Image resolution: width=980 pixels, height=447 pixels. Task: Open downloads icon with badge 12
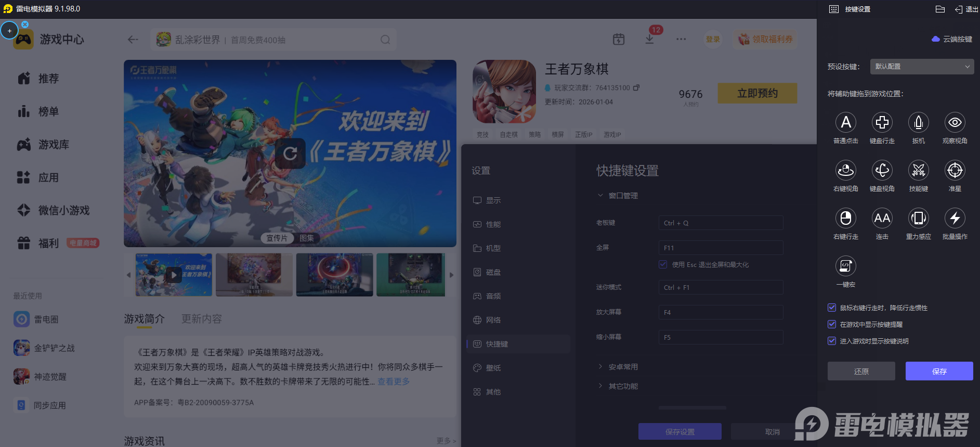[650, 39]
